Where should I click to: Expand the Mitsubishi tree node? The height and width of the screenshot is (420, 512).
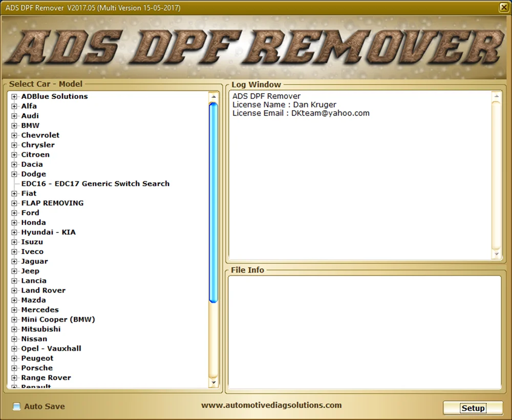coord(14,329)
